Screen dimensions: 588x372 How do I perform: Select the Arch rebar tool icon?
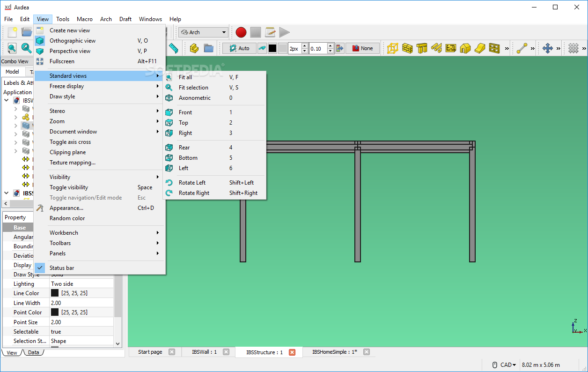coord(436,48)
